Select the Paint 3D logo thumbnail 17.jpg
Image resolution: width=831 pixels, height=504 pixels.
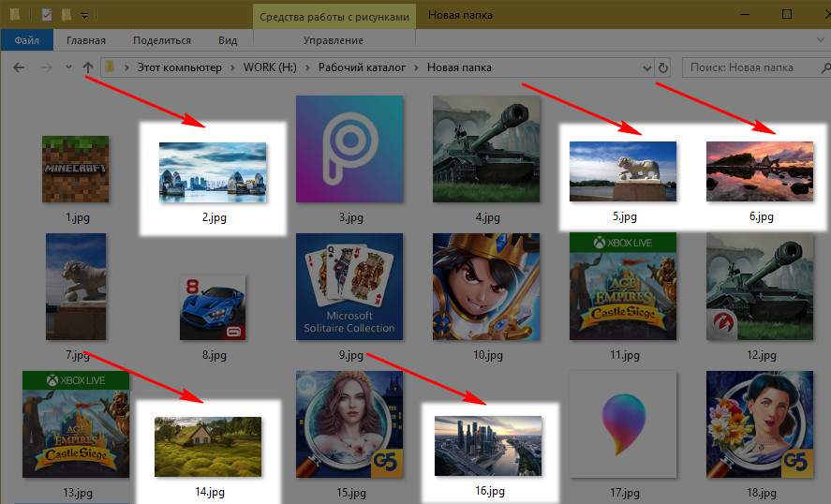pos(623,424)
